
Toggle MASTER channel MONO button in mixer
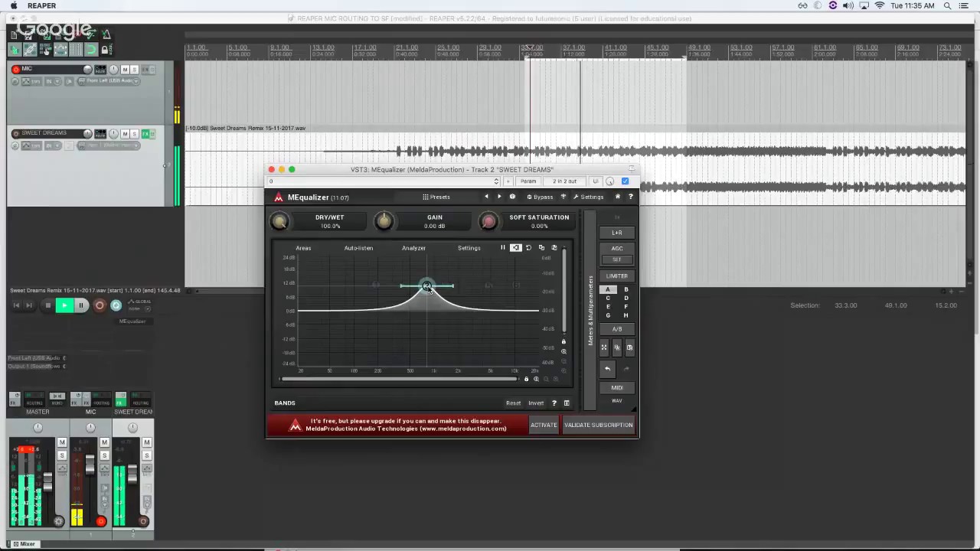point(57,399)
